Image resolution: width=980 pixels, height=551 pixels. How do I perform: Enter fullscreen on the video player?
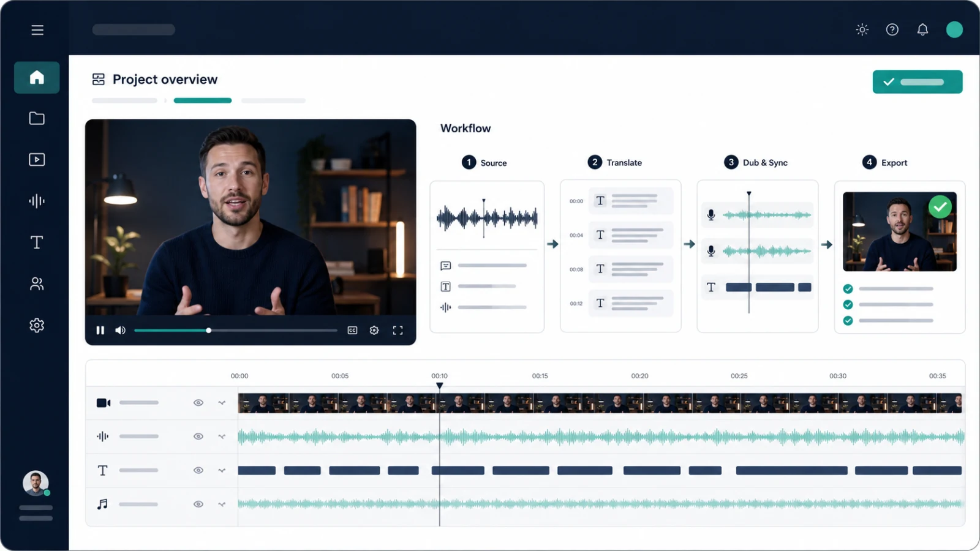coord(398,331)
